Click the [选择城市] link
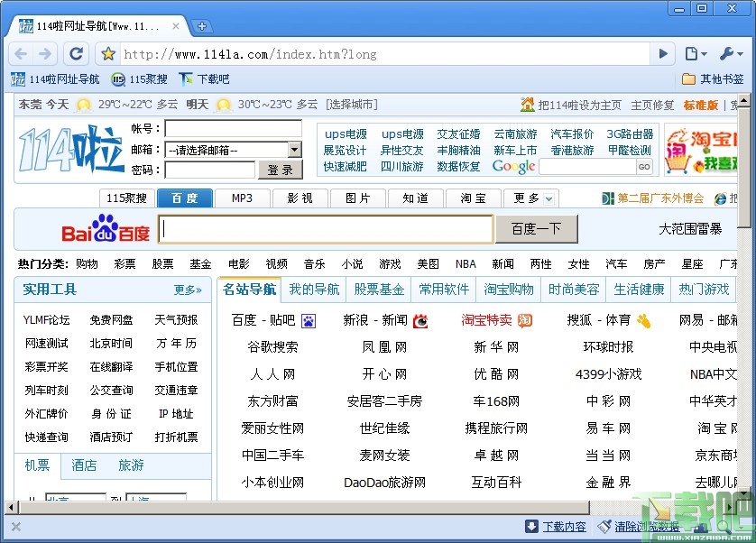This screenshot has height=543, width=756. coord(352,104)
